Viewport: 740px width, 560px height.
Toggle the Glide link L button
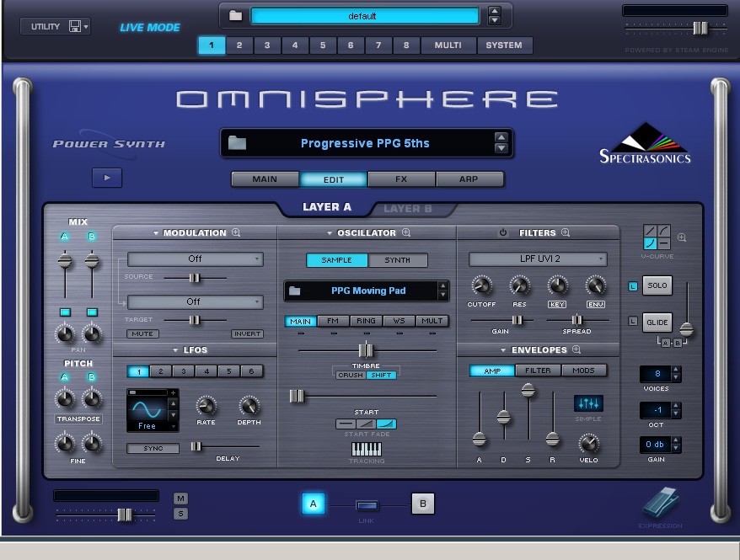pos(633,322)
